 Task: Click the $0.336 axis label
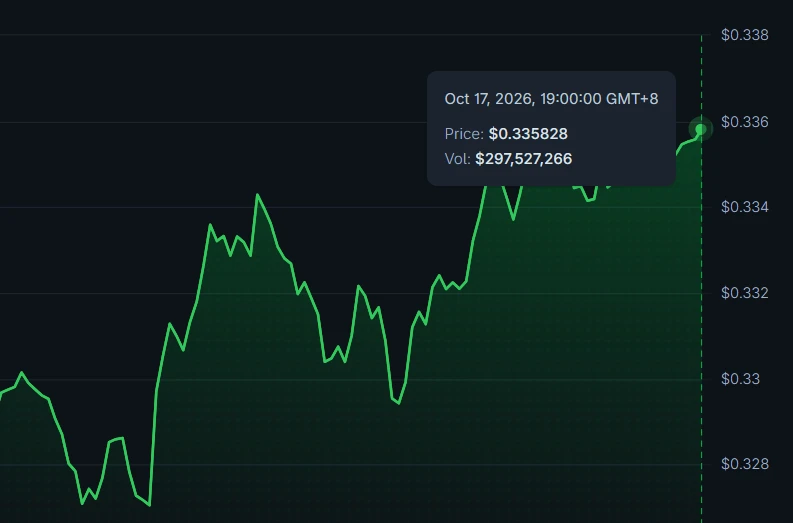click(x=744, y=122)
